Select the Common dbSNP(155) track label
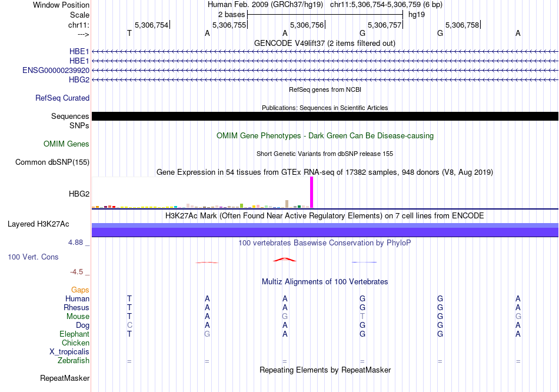 click(x=52, y=162)
